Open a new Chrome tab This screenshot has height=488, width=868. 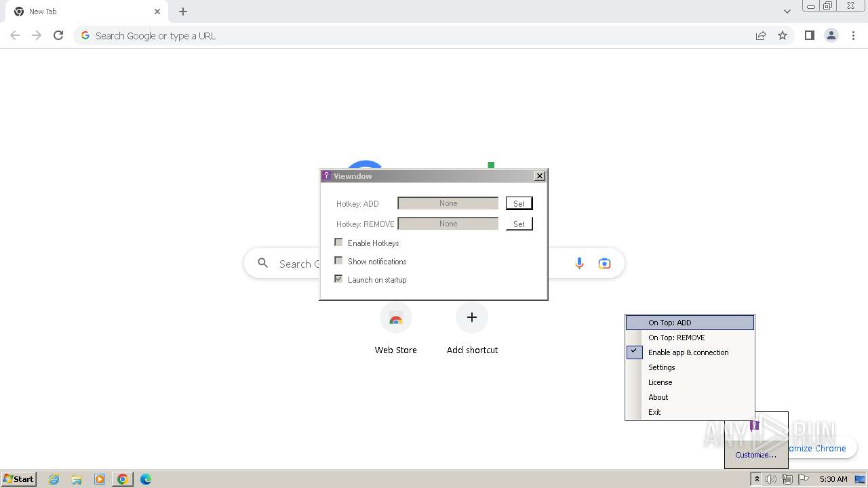[183, 12]
